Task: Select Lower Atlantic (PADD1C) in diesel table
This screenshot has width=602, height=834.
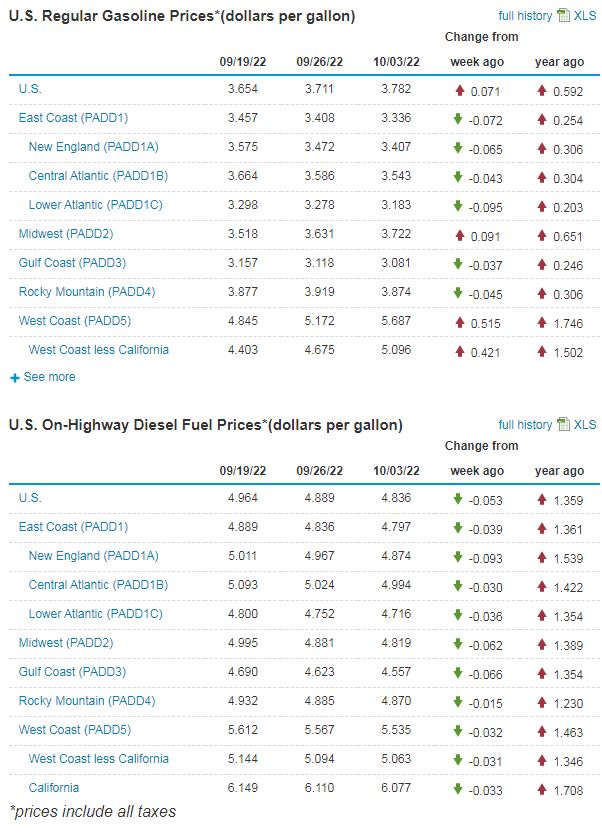Action: (x=95, y=614)
